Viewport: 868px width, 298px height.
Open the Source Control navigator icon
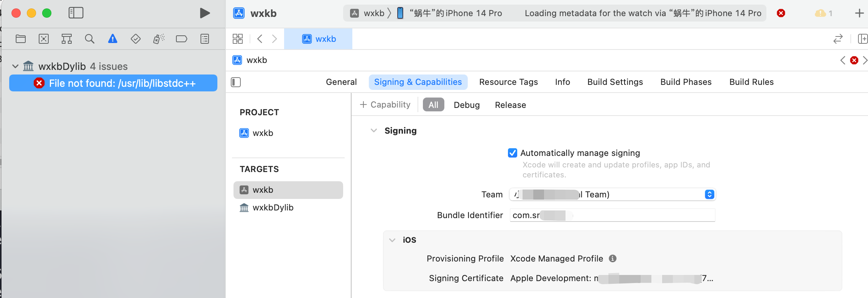(x=44, y=39)
